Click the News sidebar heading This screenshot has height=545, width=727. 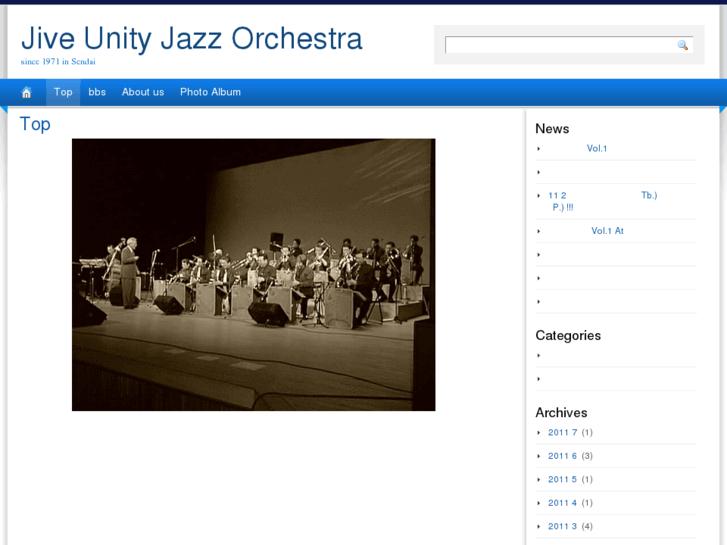point(552,128)
